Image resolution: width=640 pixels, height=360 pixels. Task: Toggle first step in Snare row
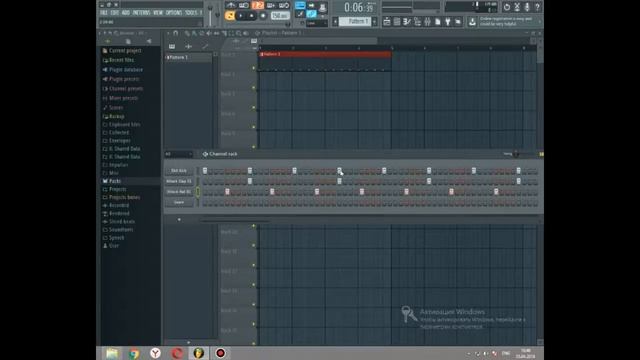205,202
